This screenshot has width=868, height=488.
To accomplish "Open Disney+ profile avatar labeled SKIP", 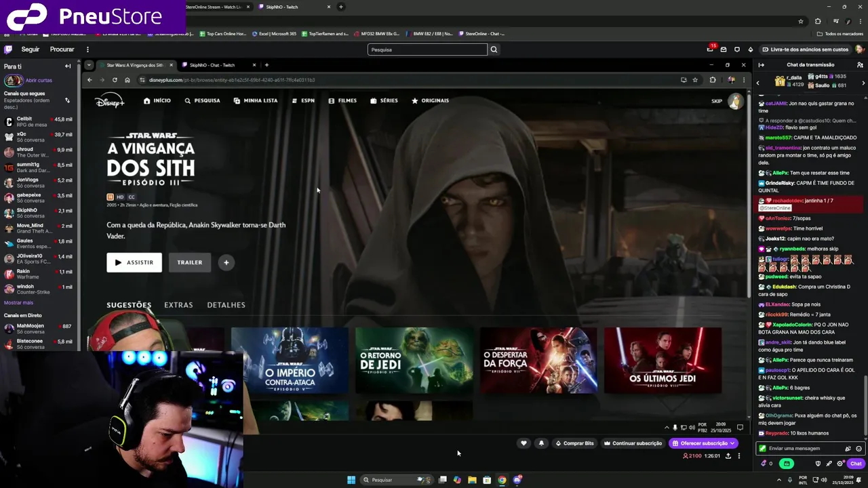I will pos(735,101).
